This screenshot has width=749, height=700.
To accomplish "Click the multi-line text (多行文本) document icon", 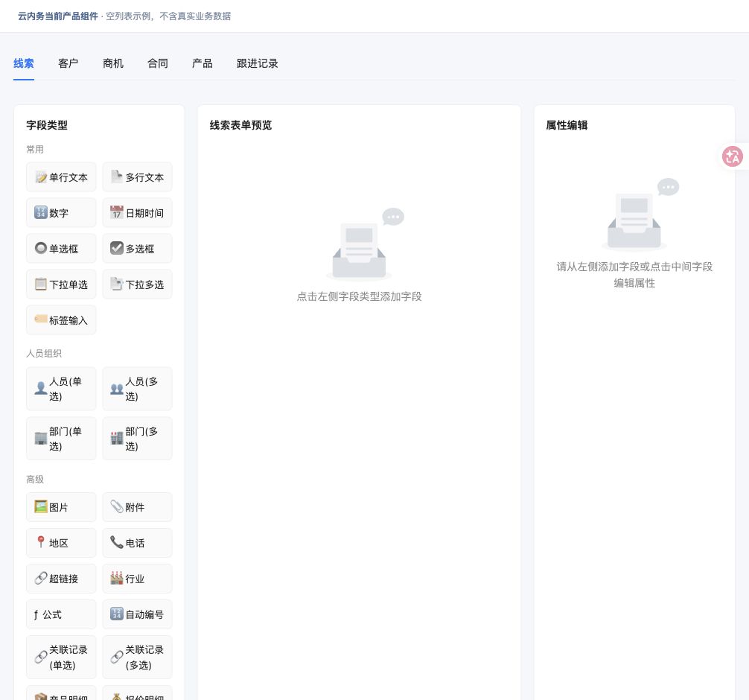I will tap(117, 176).
